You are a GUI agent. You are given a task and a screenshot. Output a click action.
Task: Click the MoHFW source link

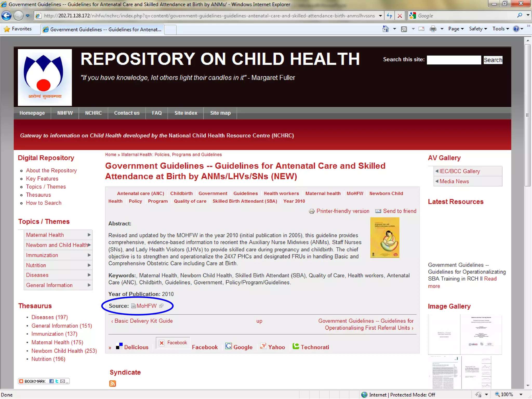point(147,306)
